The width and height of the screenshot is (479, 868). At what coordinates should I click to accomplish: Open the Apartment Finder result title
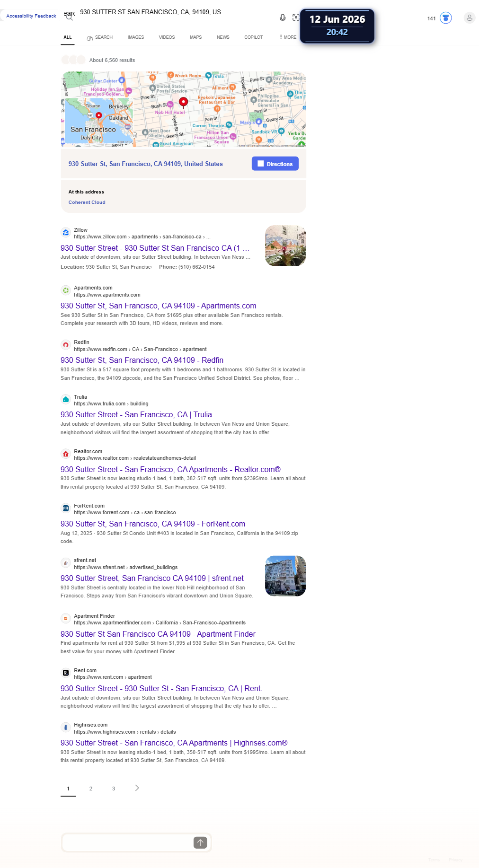[158, 634]
